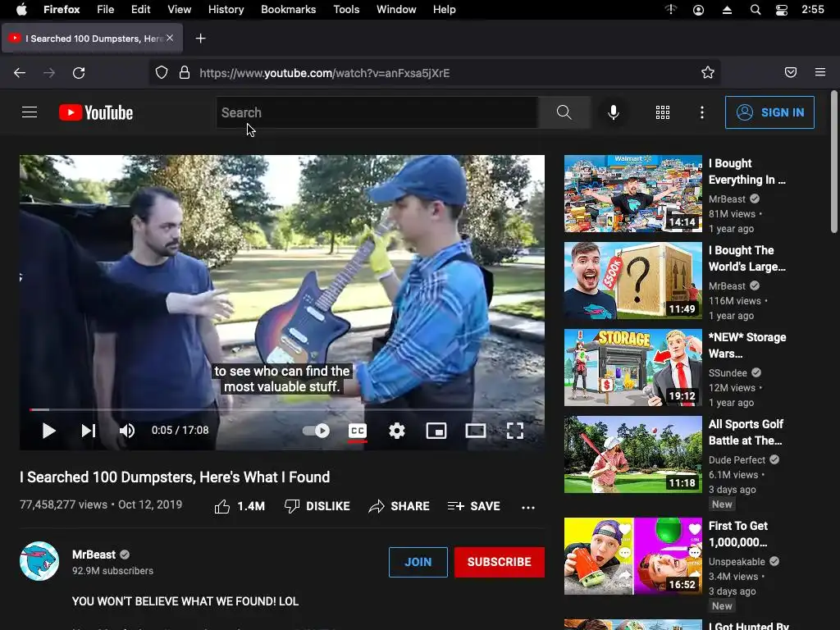The width and height of the screenshot is (840, 630).
Task: Open the Bookmarks menu
Action: click(x=288, y=10)
